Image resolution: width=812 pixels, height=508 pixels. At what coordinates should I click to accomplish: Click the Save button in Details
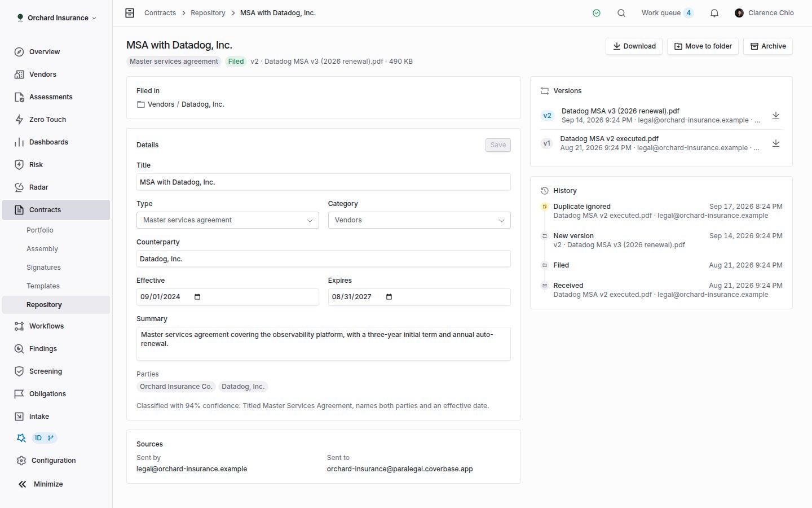[498, 145]
